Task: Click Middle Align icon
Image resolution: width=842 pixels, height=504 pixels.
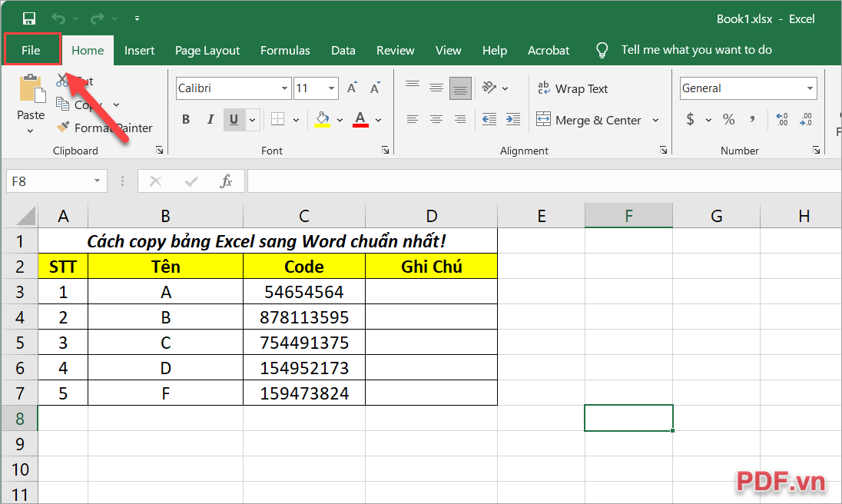Action: click(x=436, y=88)
